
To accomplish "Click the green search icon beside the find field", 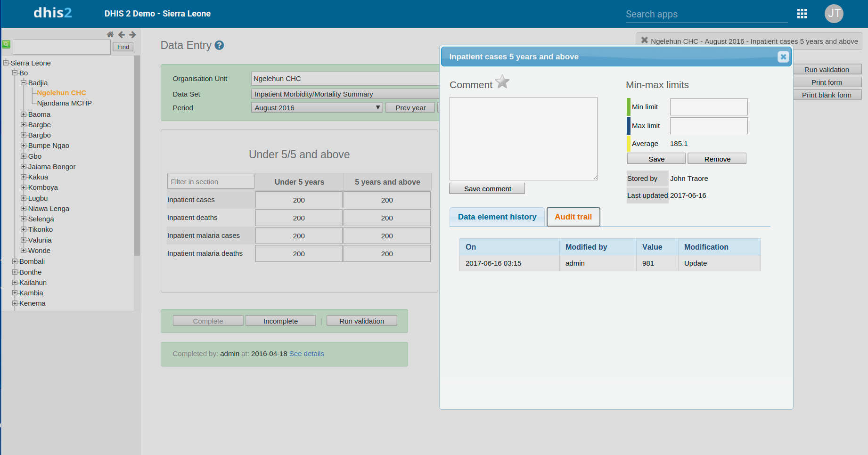I will coord(6,44).
